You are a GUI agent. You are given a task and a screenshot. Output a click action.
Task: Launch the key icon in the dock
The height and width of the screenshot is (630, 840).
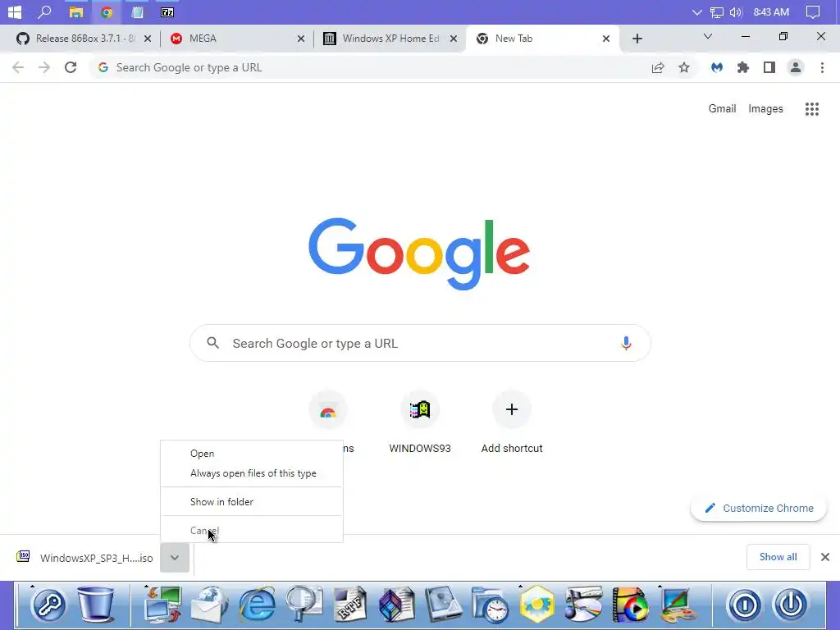pyautogui.click(x=48, y=605)
